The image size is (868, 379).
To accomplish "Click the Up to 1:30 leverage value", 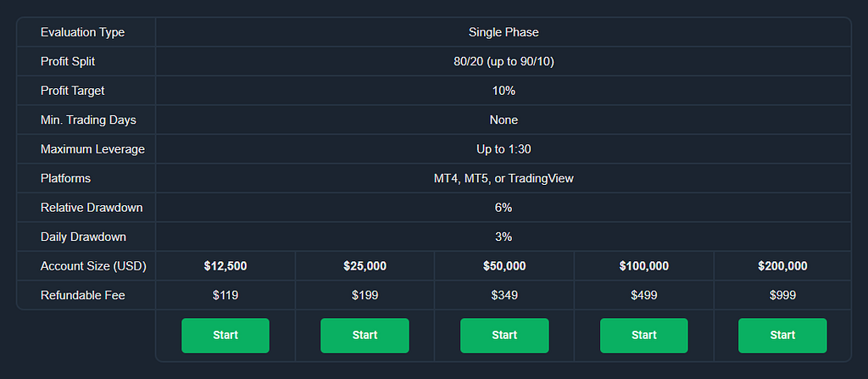I will pyautogui.click(x=504, y=149).
